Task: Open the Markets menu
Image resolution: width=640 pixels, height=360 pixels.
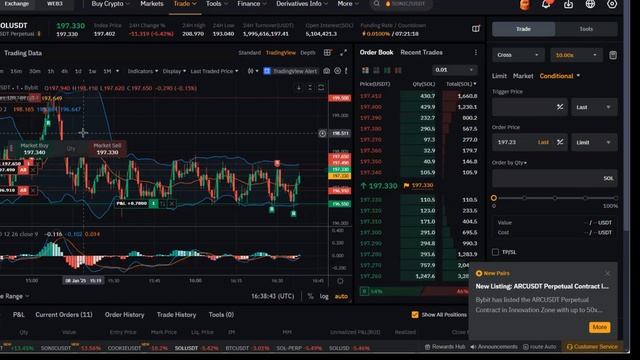Action: pos(152,4)
